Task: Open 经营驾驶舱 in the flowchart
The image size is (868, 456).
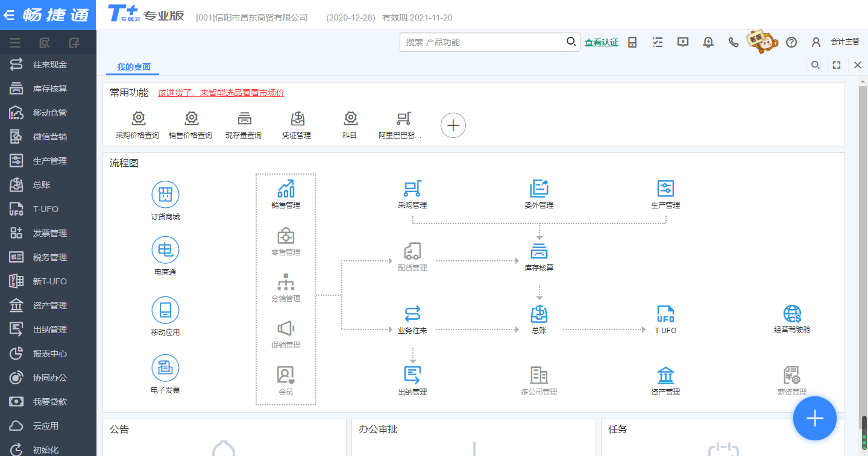Action: pyautogui.click(x=792, y=319)
